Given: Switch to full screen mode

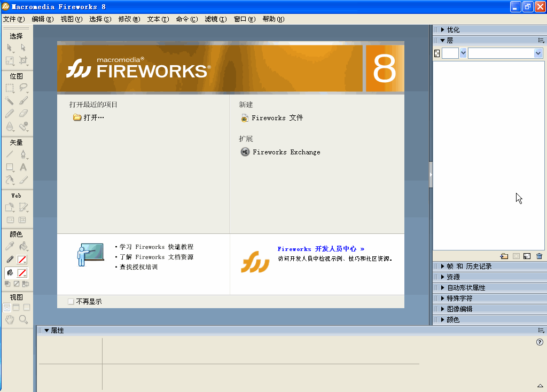Looking at the screenshot, I should click(27, 308).
